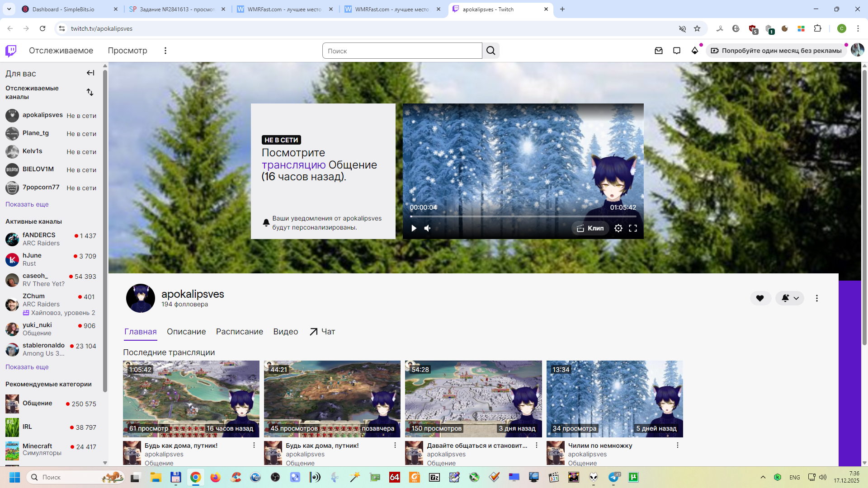Click the search magnifier button

(491, 51)
